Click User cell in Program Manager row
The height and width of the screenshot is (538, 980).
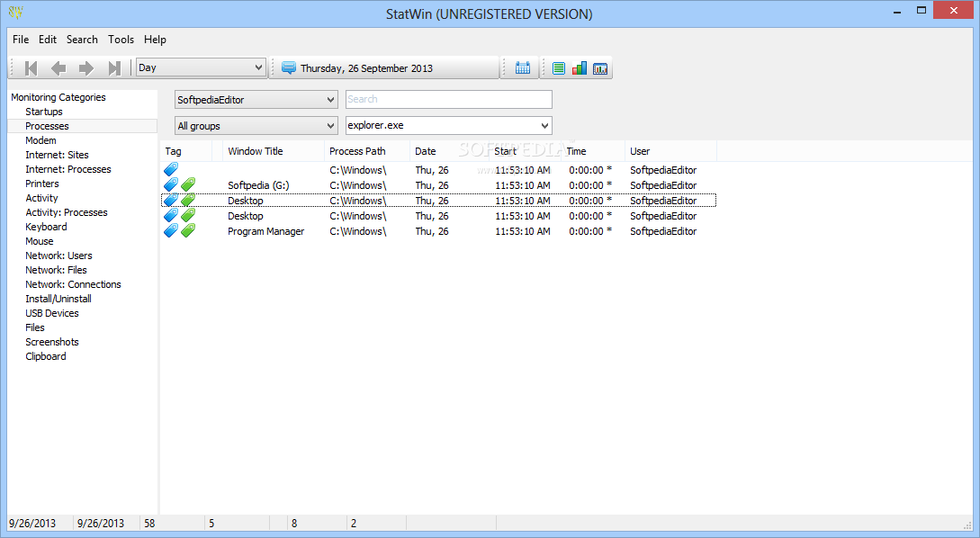(663, 231)
